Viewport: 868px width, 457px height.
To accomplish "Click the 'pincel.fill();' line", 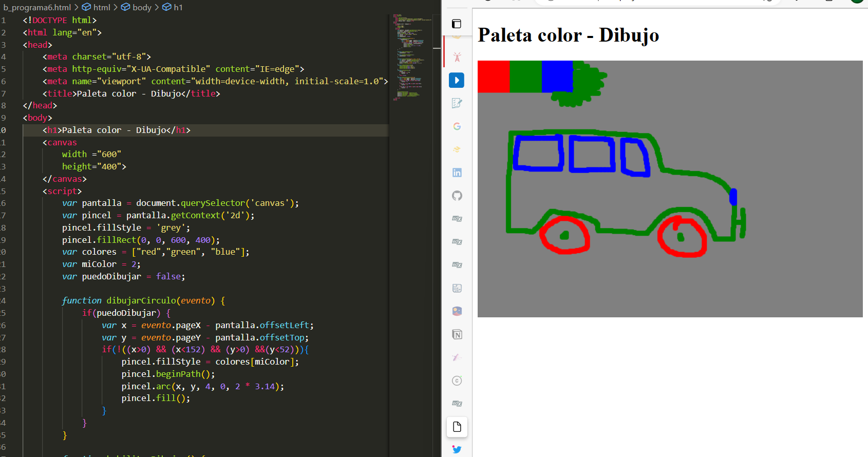I will point(156,398).
